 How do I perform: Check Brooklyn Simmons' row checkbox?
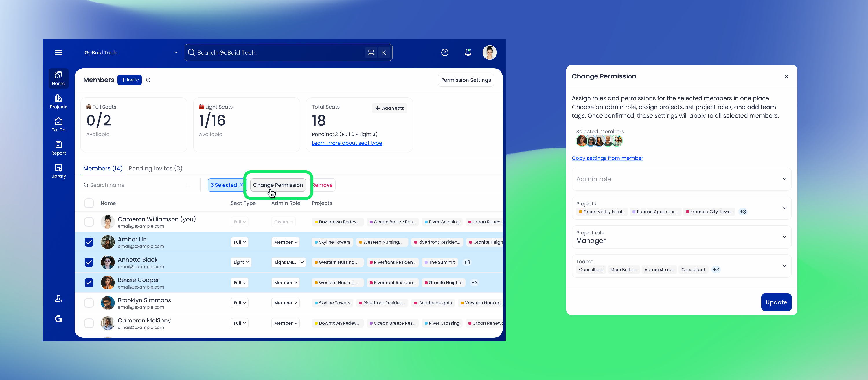[x=89, y=303]
